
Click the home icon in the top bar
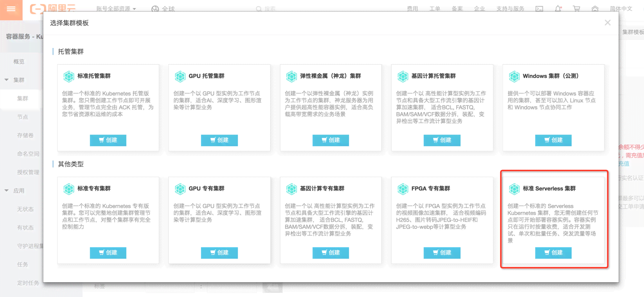595,9
